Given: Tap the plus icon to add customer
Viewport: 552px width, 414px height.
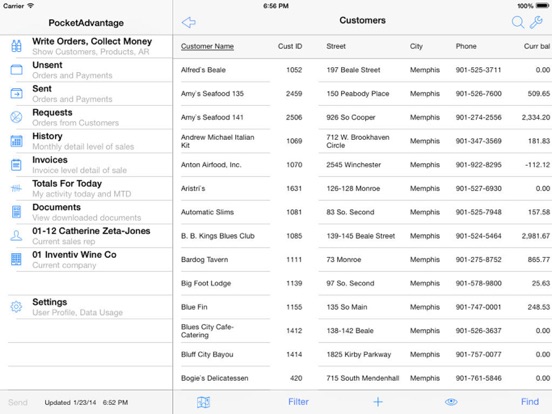Looking at the screenshot, I should (x=378, y=402).
